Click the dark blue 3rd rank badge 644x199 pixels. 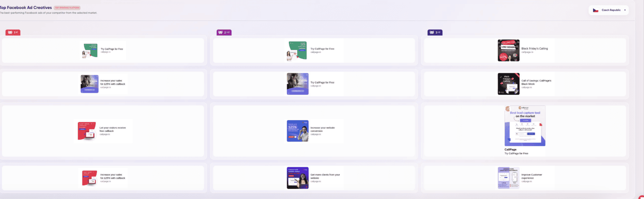(435, 32)
